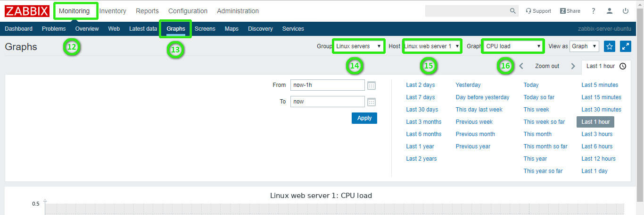Select This month range

pyautogui.click(x=537, y=134)
